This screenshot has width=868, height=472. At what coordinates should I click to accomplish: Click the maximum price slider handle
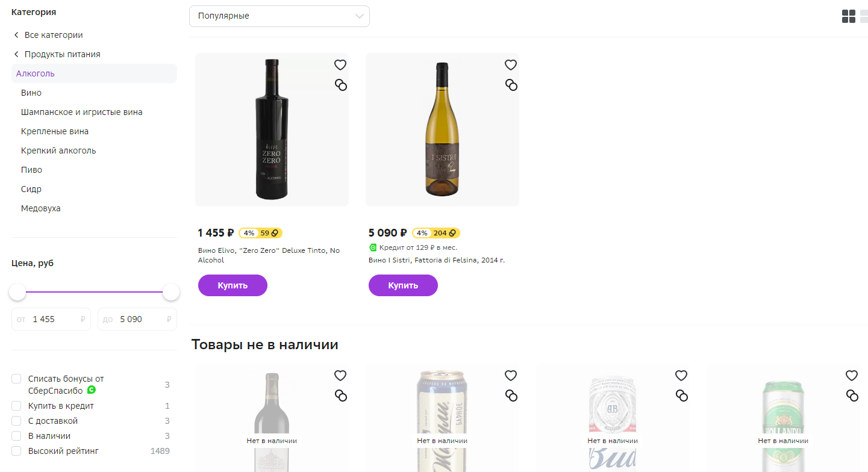pos(171,292)
